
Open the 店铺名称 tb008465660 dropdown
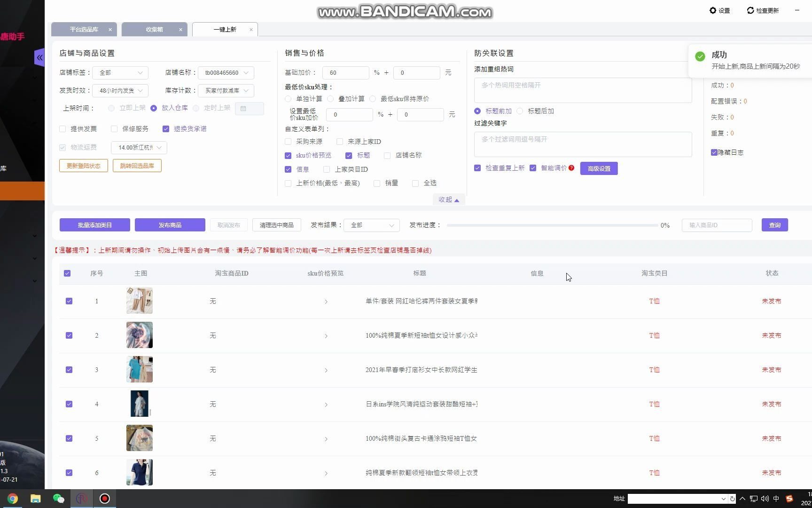(x=226, y=72)
